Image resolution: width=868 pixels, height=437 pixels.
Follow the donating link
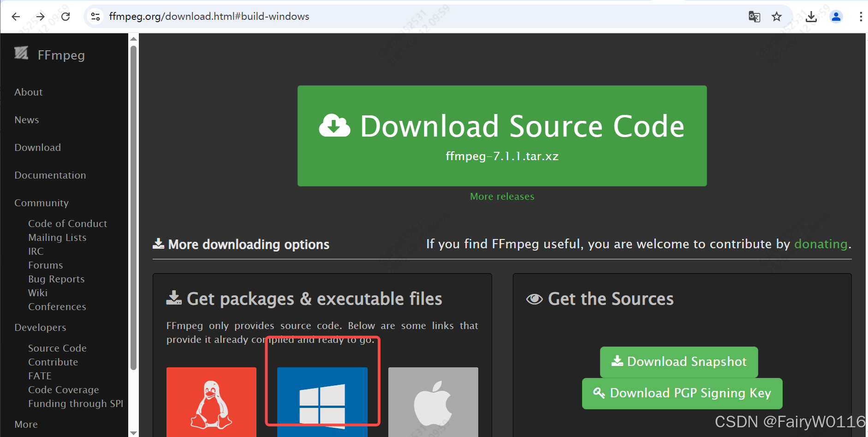click(821, 244)
